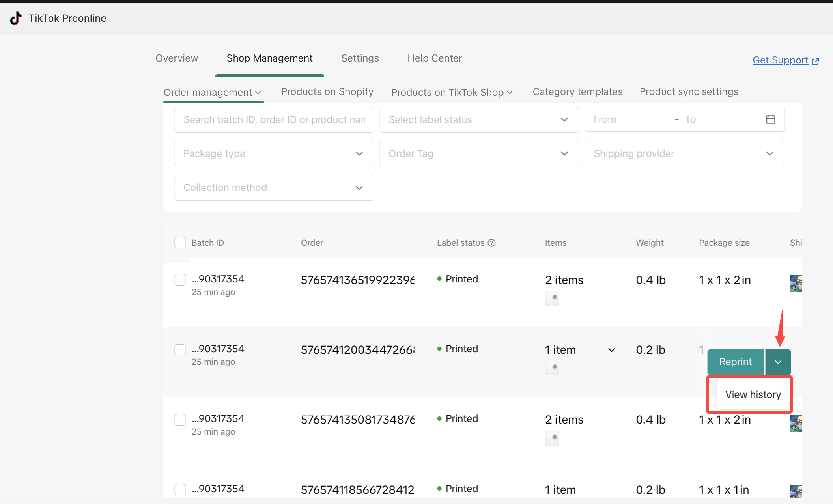Click shipping provider image in first row

pos(796,283)
